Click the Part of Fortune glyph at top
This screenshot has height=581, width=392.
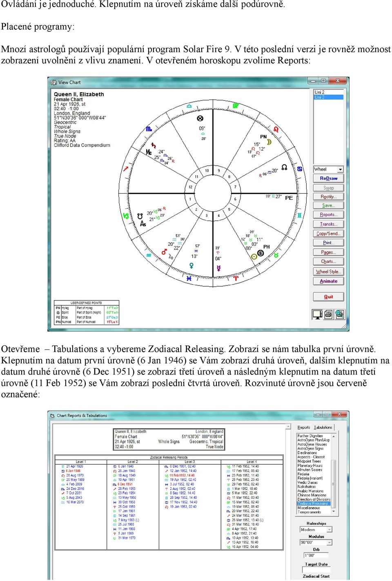pos(200,118)
